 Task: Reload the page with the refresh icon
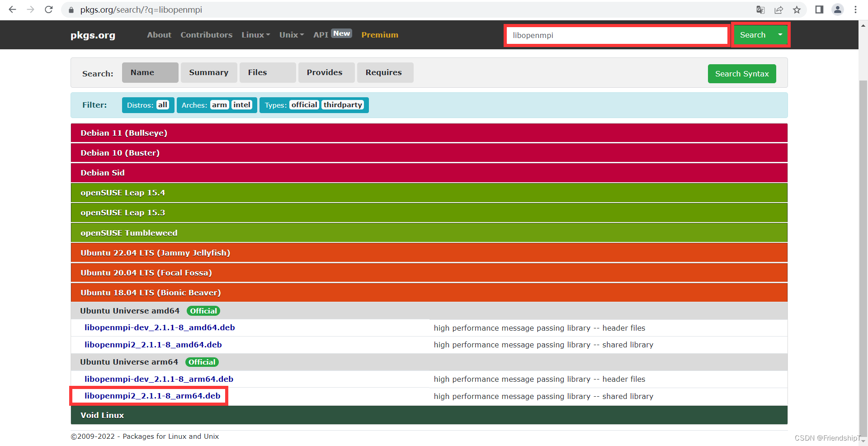pyautogui.click(x=49, y=9)
